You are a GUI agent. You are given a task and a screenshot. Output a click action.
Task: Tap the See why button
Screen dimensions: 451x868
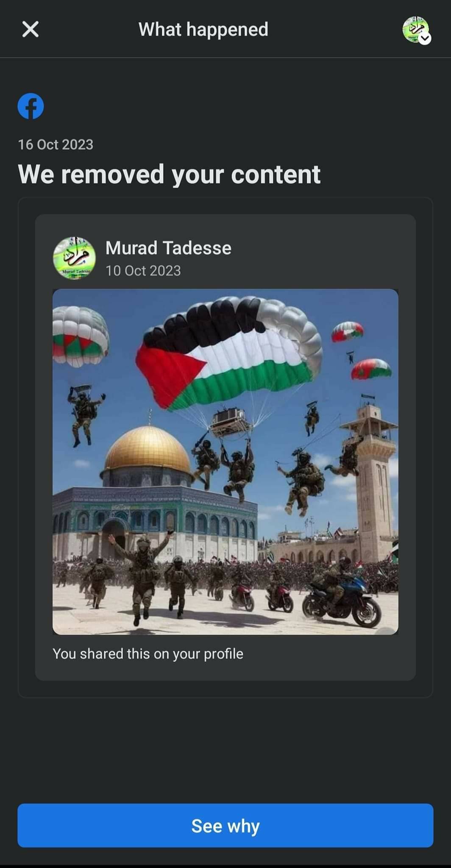(225, 826)
